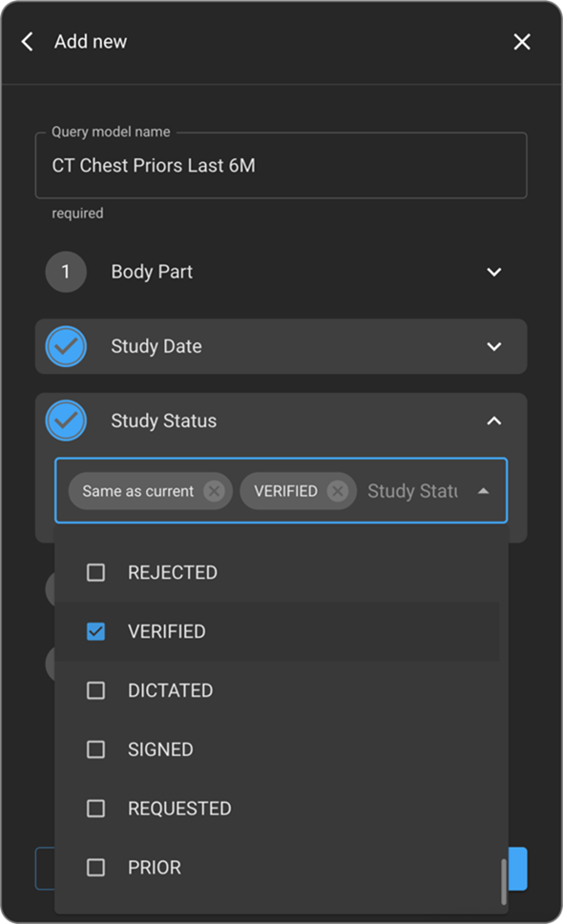Collapse the Study Status section chevron

tap(494, 421)
